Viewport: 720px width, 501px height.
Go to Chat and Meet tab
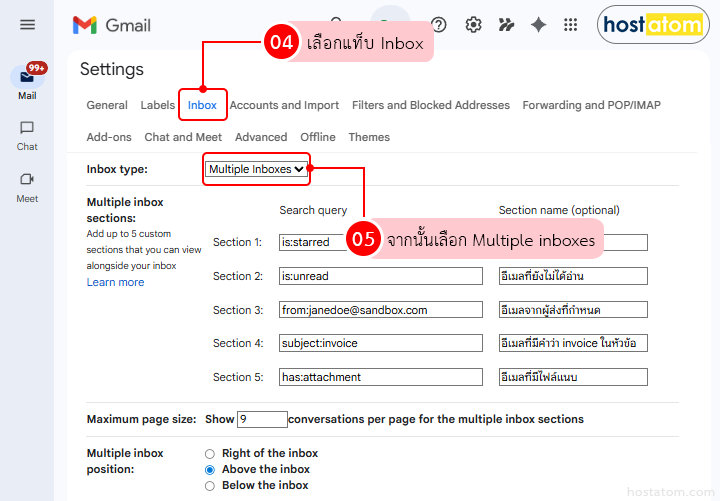(183, 137)
